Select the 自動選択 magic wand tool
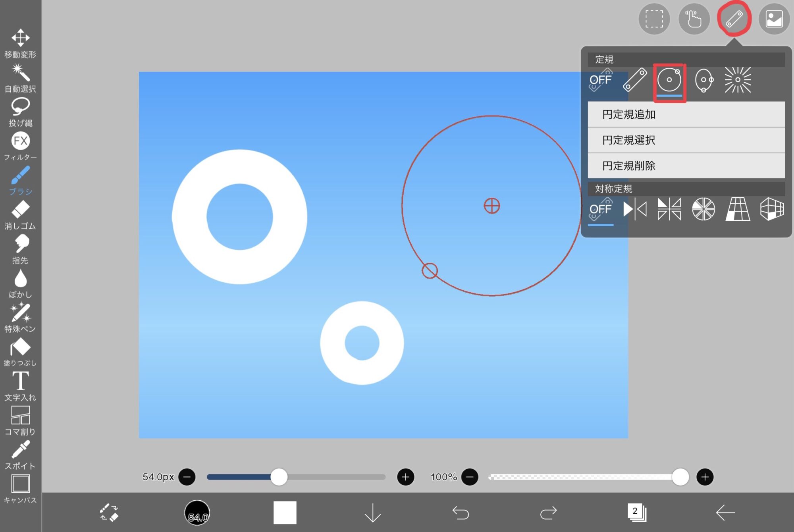This screenshot has width=794, height=532. [x=20, y=78]
